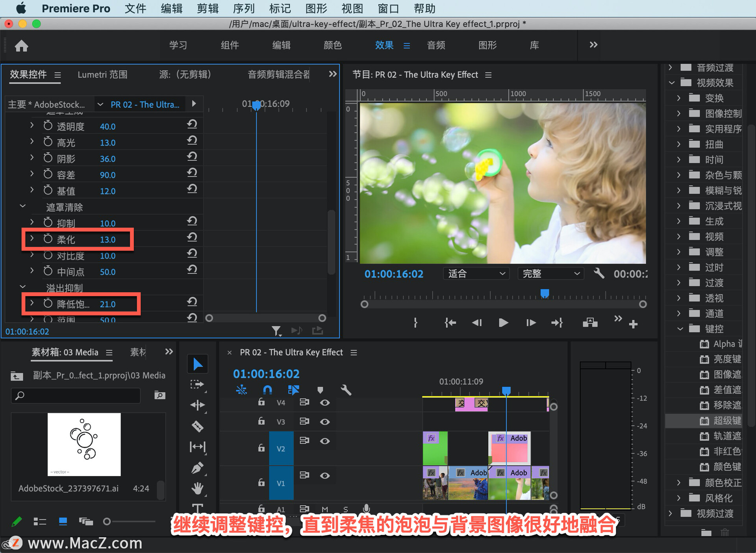756x553 pixels.
Task: Adjust the media bin thumbnail zoom slider
Action: tap(107, 521)
